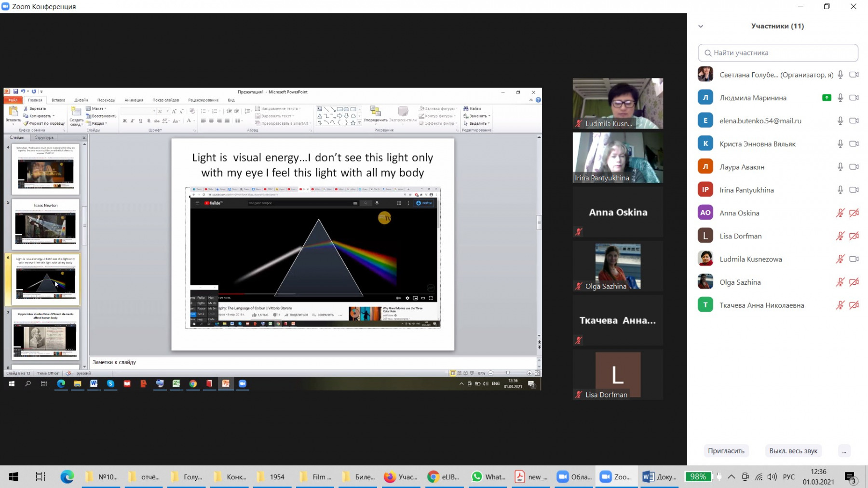Open Word Доку… taskbar item
Viewport: 868px width, 488px height.
pos(660,477)
